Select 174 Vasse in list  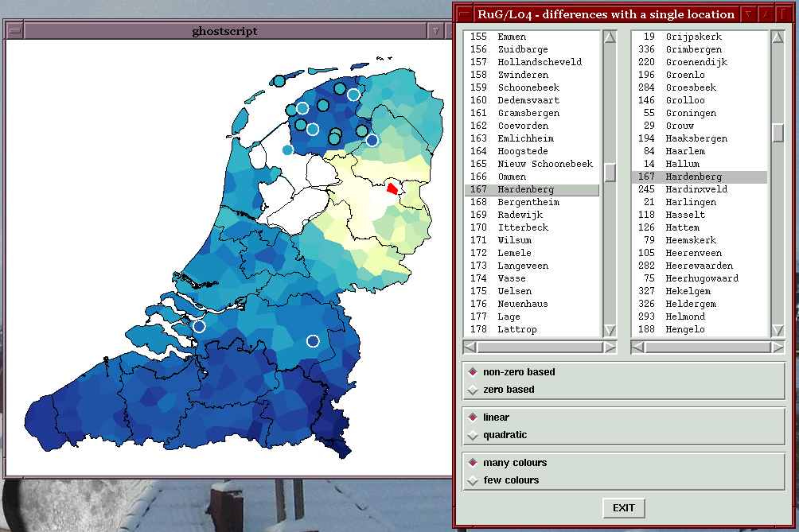click(x=532, y=278)
